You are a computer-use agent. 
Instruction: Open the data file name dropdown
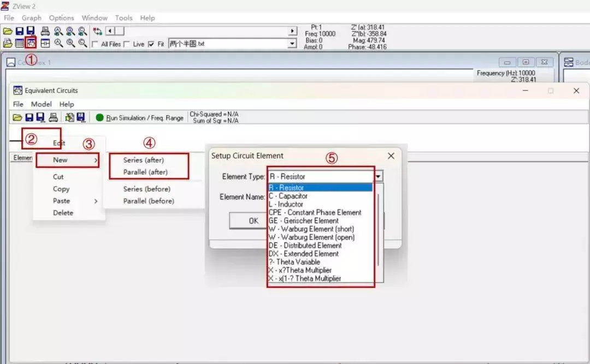pyautogui.click(x=292, y=44)
